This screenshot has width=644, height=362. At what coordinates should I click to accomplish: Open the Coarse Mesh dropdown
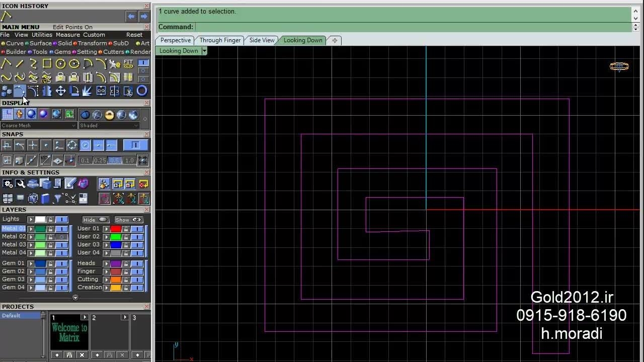38,126
